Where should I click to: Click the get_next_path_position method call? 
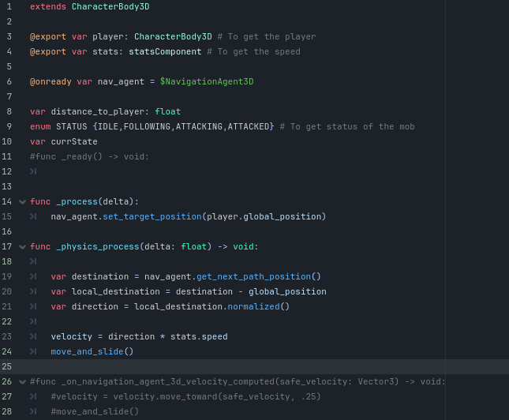[253, 277]
